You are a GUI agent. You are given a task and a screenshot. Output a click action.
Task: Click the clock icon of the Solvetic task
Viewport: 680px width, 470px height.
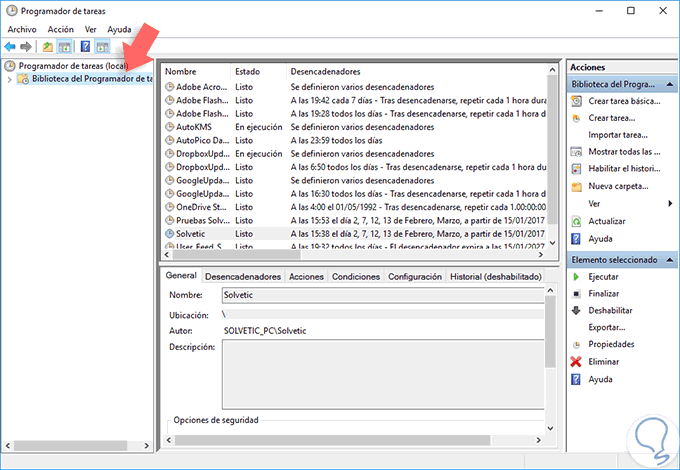[x=170, y=234]
